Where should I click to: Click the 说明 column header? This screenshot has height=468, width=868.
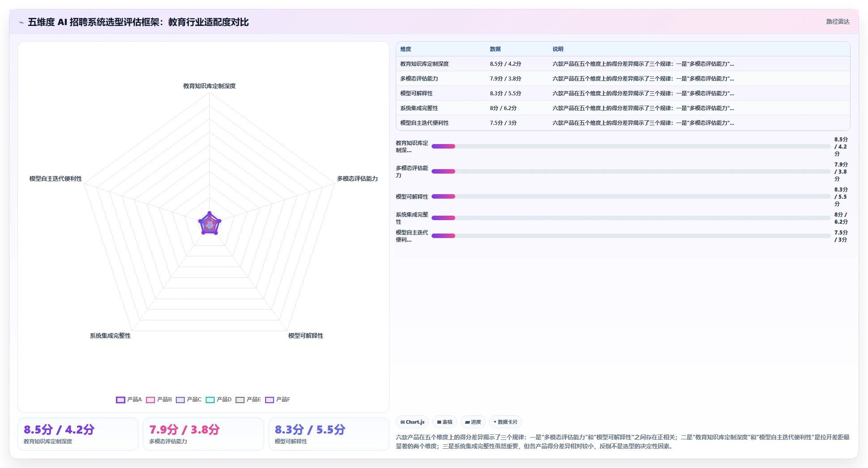(x=558, y=49)
